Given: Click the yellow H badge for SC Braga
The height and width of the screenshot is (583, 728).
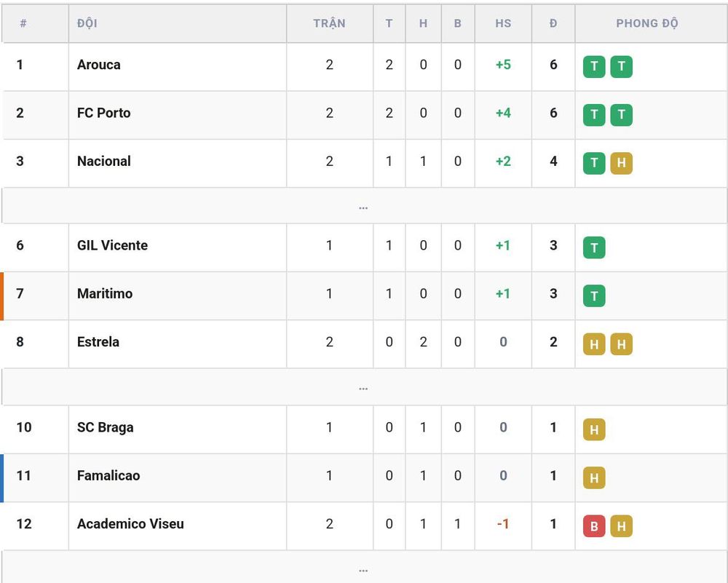Looking at the screenshot, I should click(594, 429).
